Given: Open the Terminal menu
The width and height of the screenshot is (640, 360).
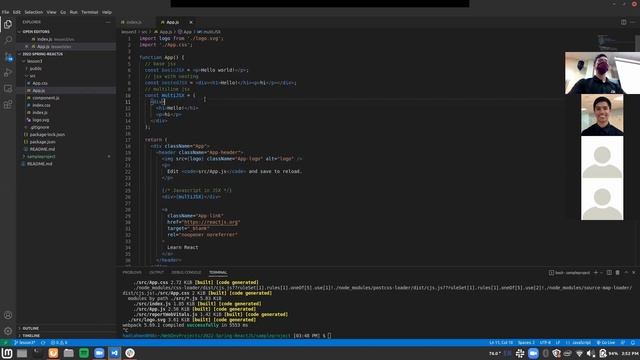Looking at the screenshot, I should 89,12.
